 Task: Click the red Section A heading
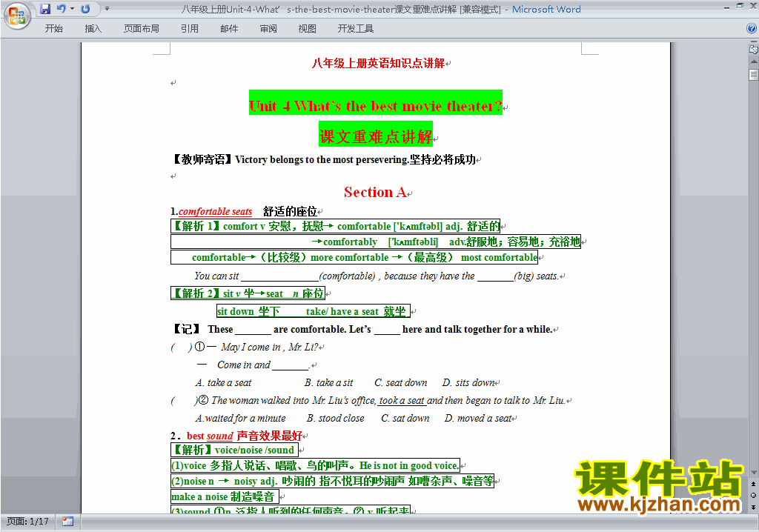(x=375, y=192)
